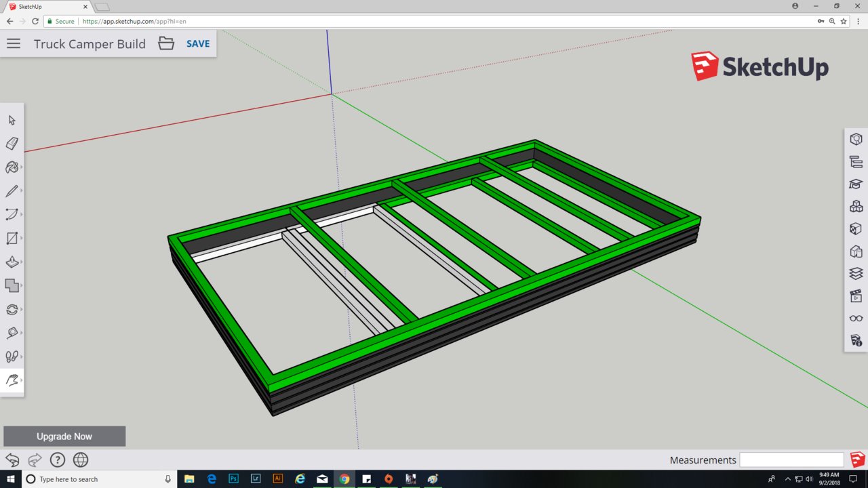Expand the Paint tool flyout arrow

pyautogui.click(x=22, y=167)
